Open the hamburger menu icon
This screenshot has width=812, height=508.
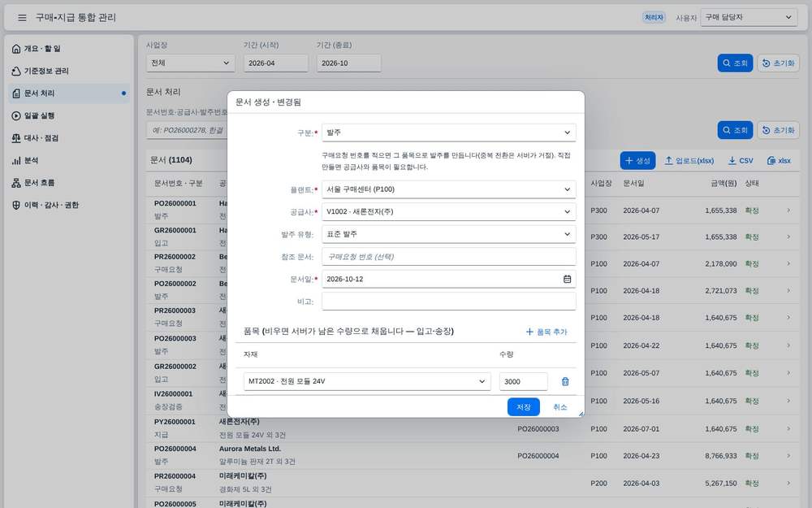[x=22, y=18]
